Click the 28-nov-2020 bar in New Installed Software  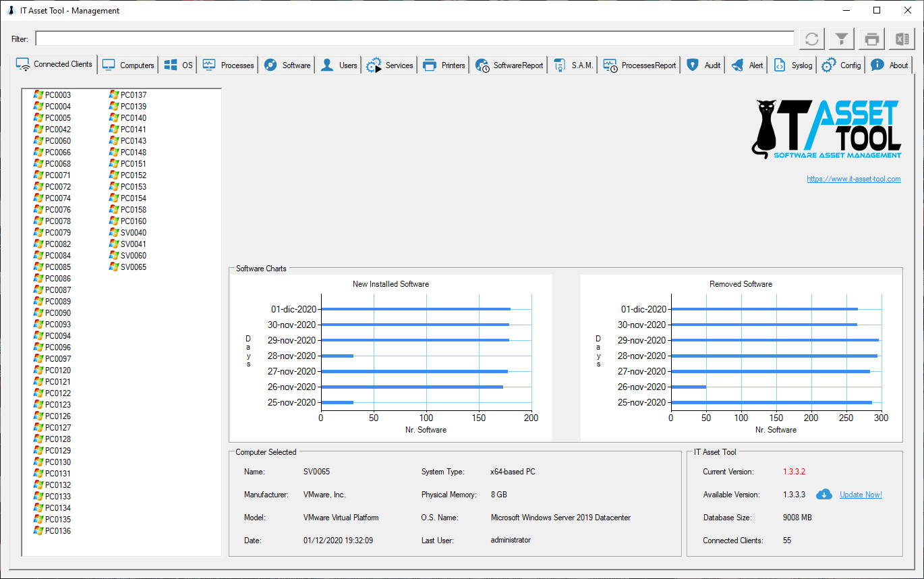337,356
